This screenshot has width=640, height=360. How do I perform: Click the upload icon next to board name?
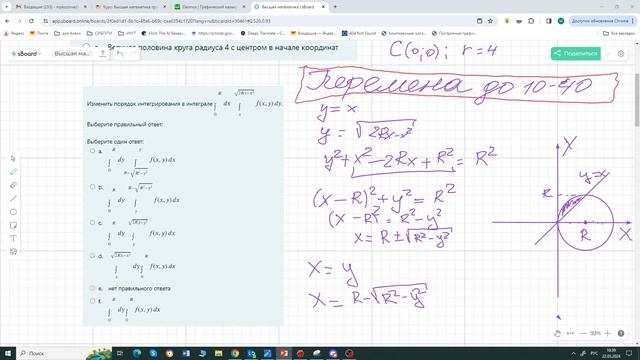point(103,53)
